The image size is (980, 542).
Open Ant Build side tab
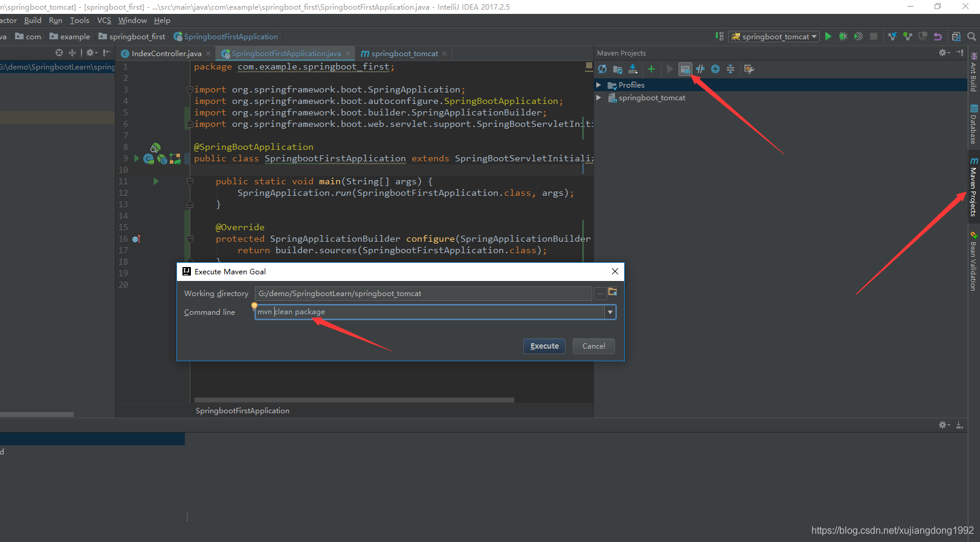pos(973,71)
